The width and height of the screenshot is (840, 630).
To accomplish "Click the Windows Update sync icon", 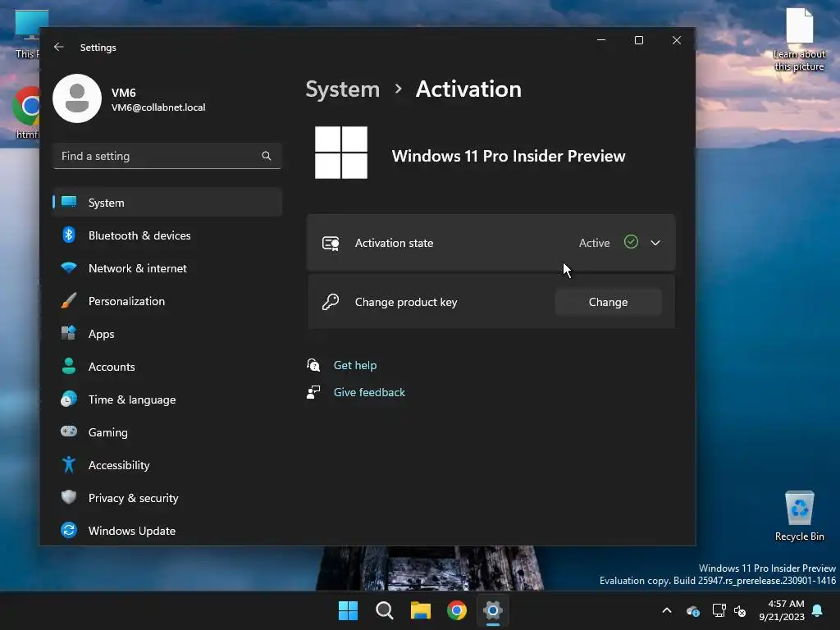I will [69, 530].
